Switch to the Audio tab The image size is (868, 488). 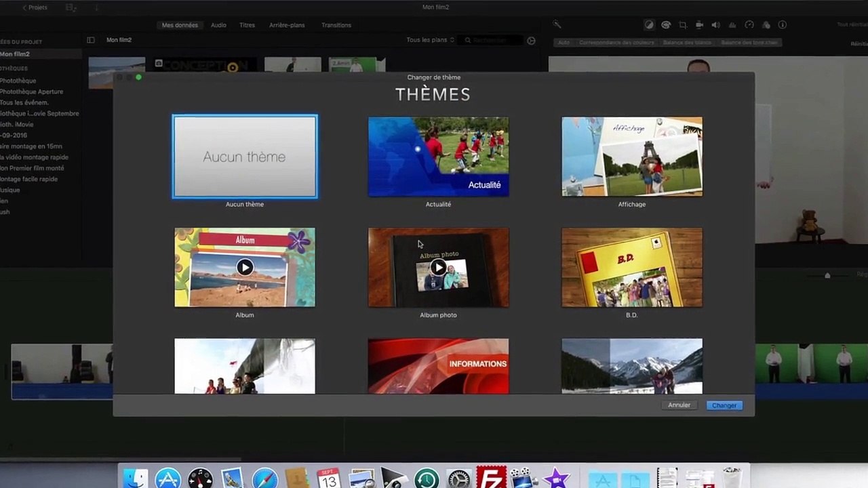218,25
